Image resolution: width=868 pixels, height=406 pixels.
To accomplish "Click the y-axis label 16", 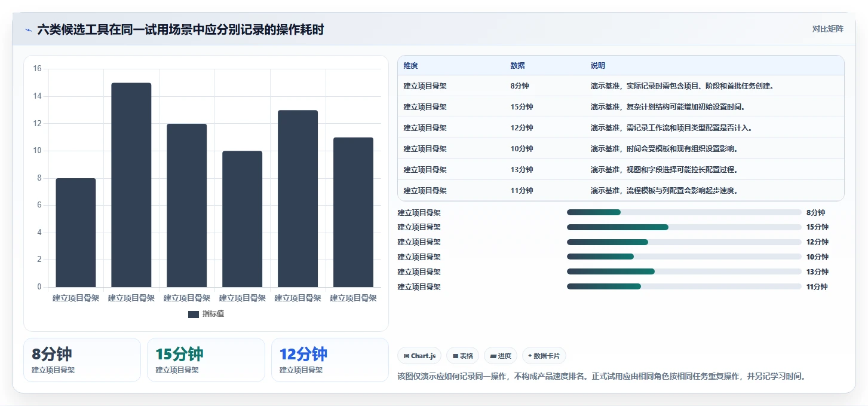I will (x=37, y=69).
